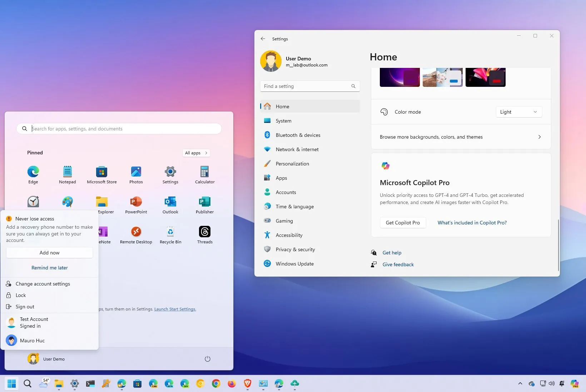Open Windows Update settings
586x392 pixels.
310,264
